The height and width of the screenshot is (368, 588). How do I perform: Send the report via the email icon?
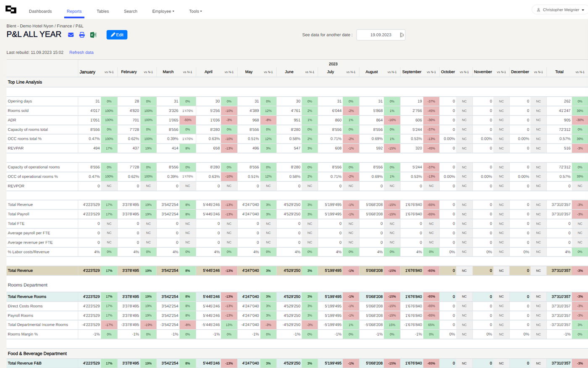(71, 35)
